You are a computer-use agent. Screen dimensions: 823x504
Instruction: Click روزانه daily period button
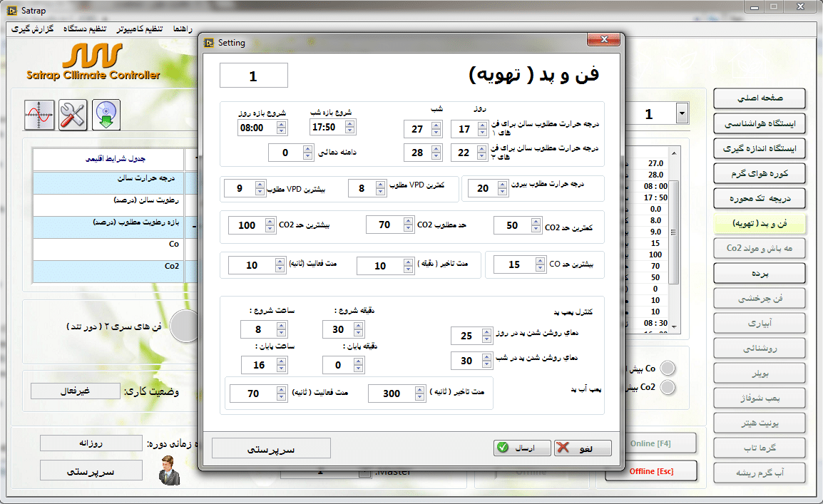click(x=91, y=443)
